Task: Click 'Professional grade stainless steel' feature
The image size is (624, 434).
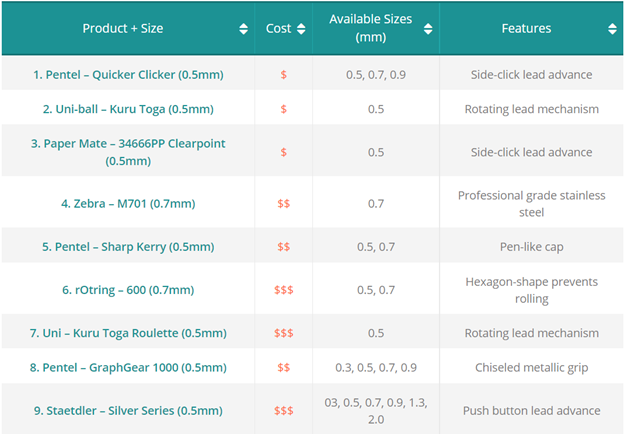Action: pos(531,204)
